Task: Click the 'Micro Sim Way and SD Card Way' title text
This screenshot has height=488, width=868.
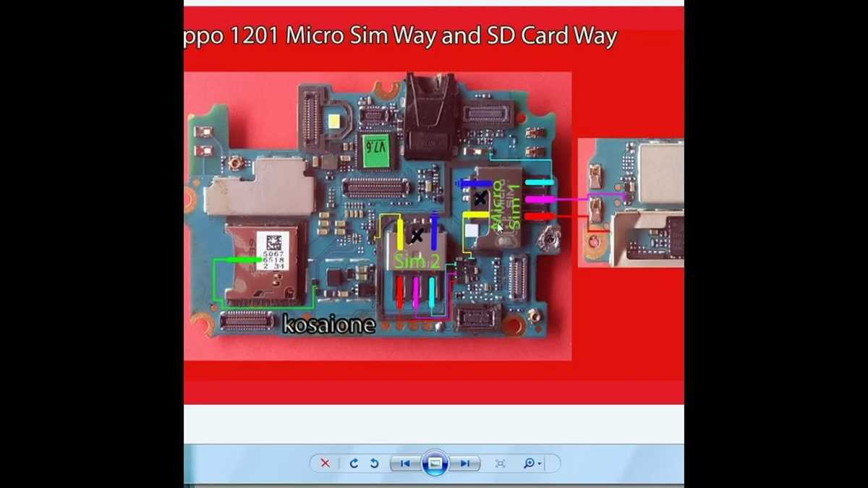Action: point(452,36)
